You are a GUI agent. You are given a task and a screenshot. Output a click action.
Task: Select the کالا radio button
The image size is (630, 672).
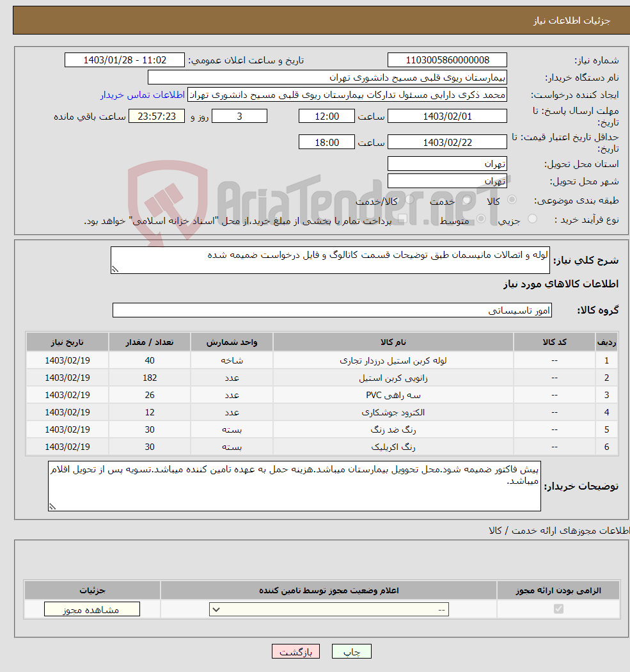click(512, 200)
